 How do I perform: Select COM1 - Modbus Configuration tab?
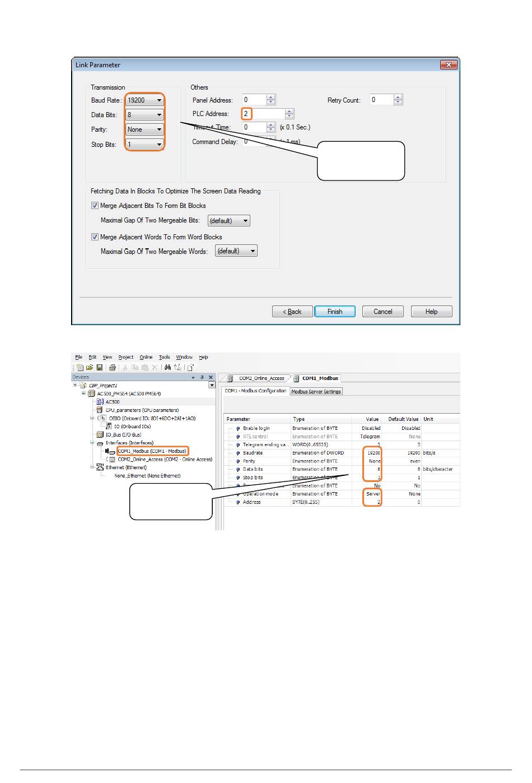pos(255,391)
